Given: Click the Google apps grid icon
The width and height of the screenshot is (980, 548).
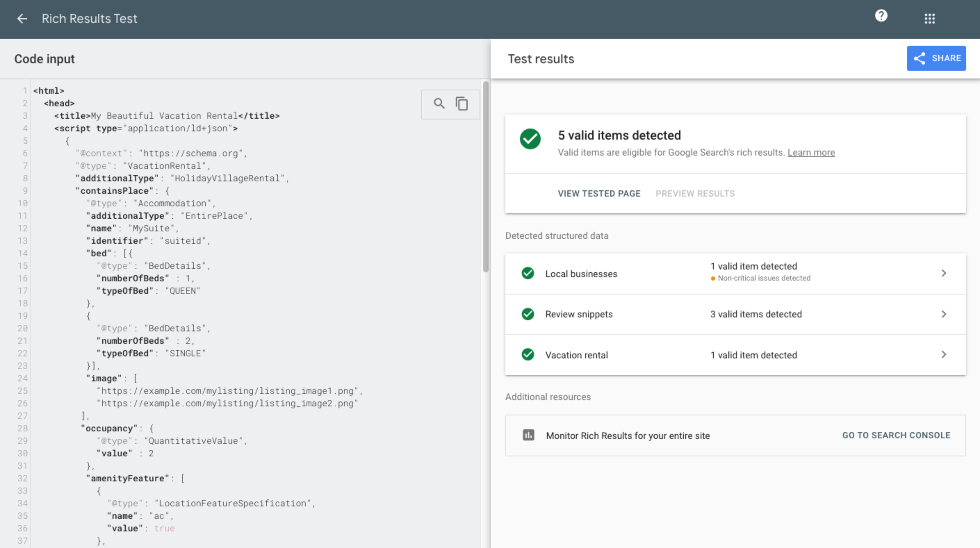Looking at the screenshot, I should click(930, 19).
